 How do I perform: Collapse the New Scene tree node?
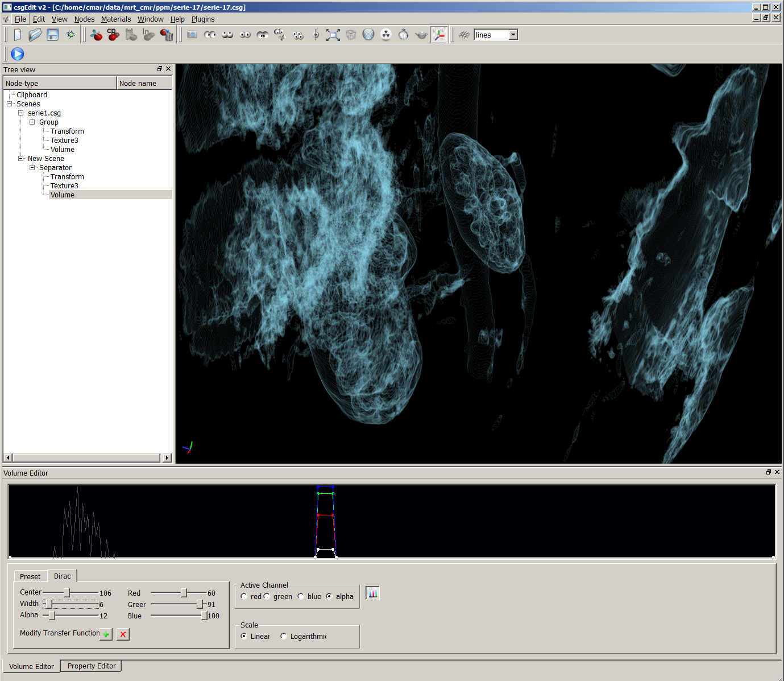tap(21, 159)
